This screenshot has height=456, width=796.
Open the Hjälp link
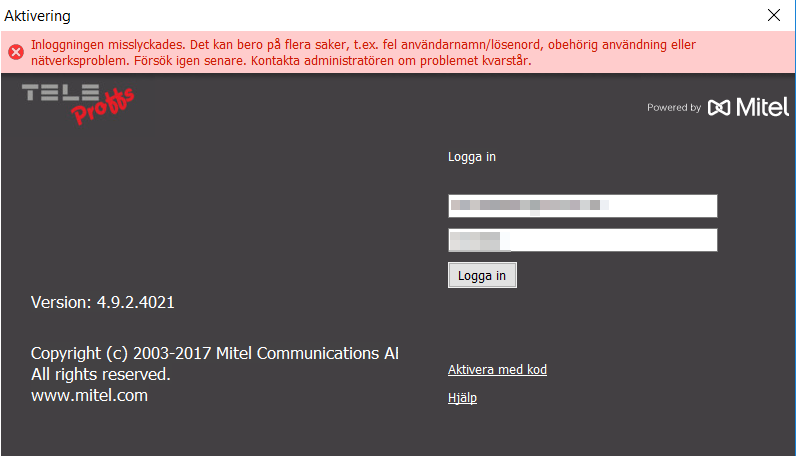click(462, 398)
